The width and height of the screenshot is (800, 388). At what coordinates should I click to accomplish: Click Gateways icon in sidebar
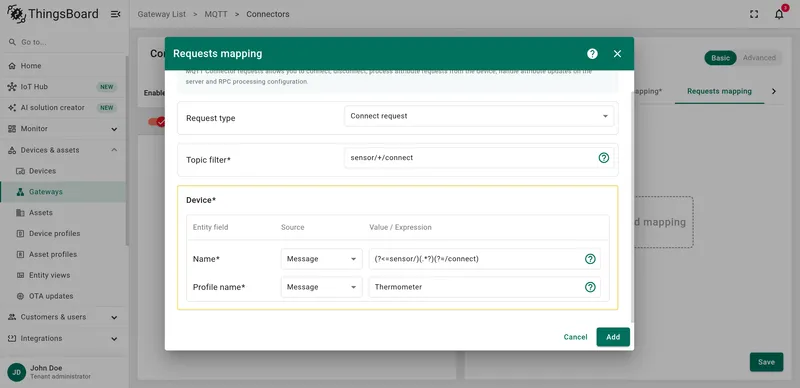click(x=20, y=192)
